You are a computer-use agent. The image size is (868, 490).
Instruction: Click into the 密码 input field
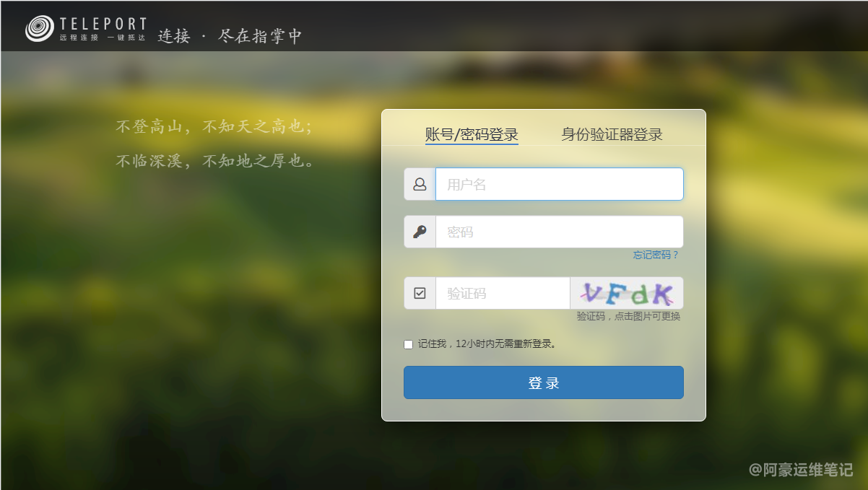click(x=559, y=232)
